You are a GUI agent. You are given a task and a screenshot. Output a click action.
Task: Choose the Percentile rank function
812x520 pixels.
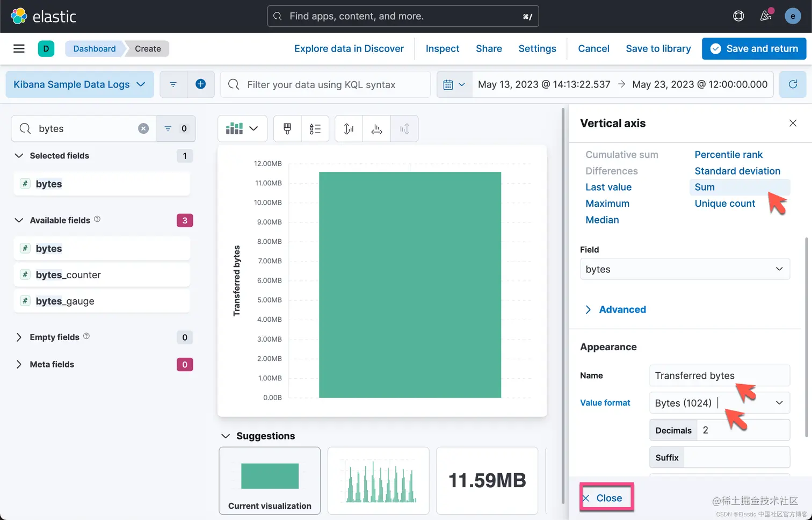point(728,155)
